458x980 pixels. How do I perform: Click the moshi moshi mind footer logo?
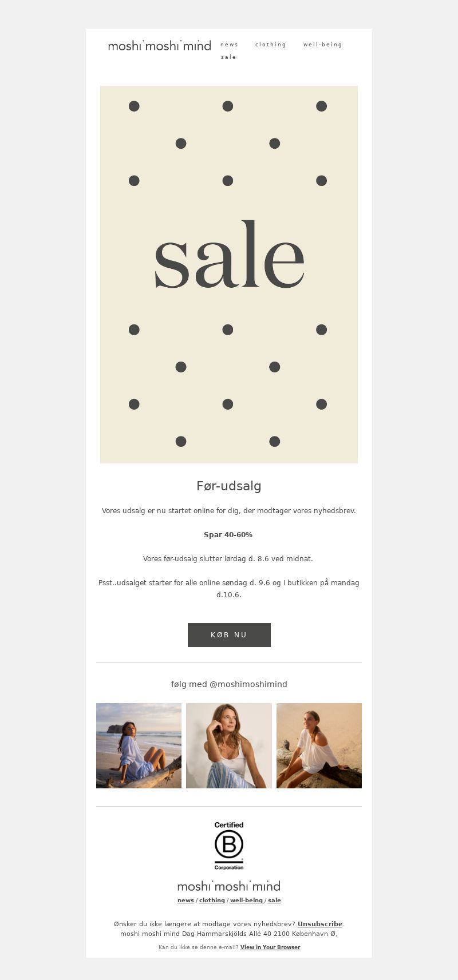[x=229, y=886]
